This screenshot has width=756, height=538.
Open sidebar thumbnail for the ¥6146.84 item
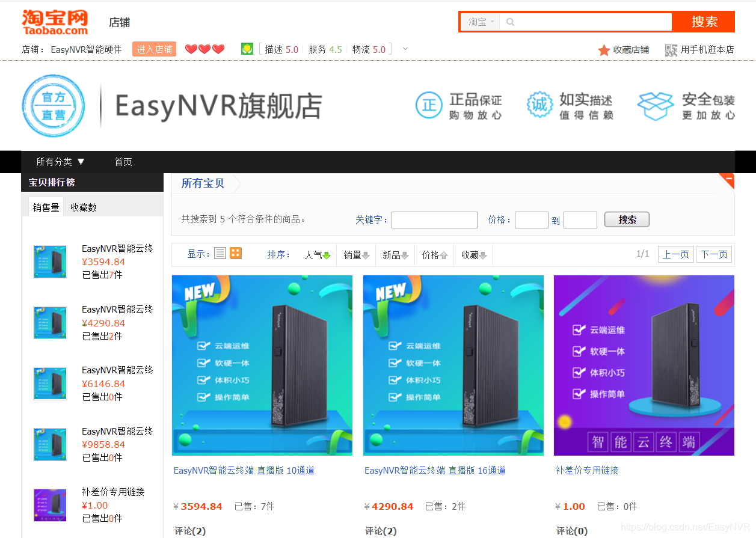click(x=51, y=384)
